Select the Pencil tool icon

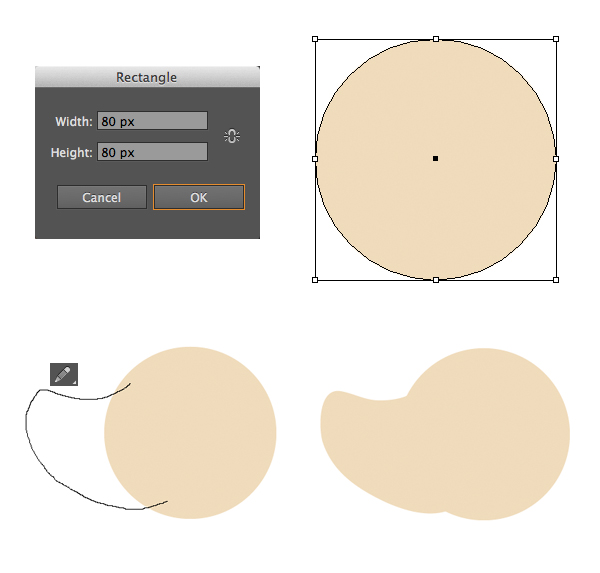coord(64,374)
